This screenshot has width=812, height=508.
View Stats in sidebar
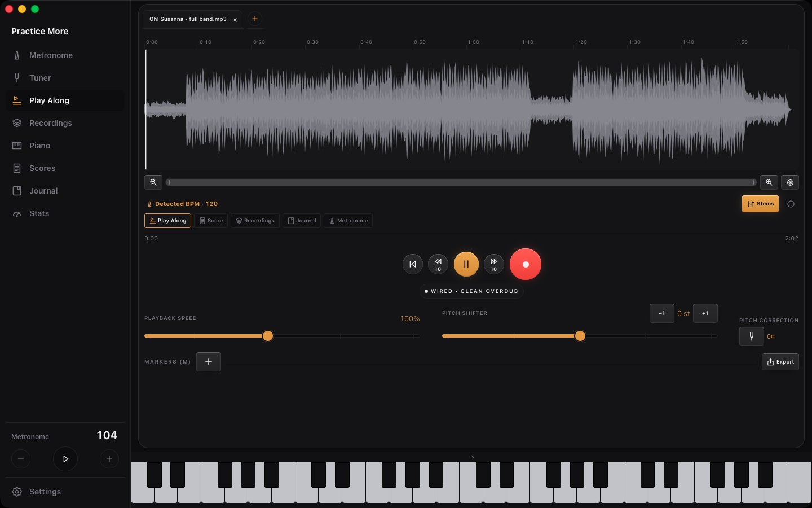pyautogui.click(x=65, y=213)
